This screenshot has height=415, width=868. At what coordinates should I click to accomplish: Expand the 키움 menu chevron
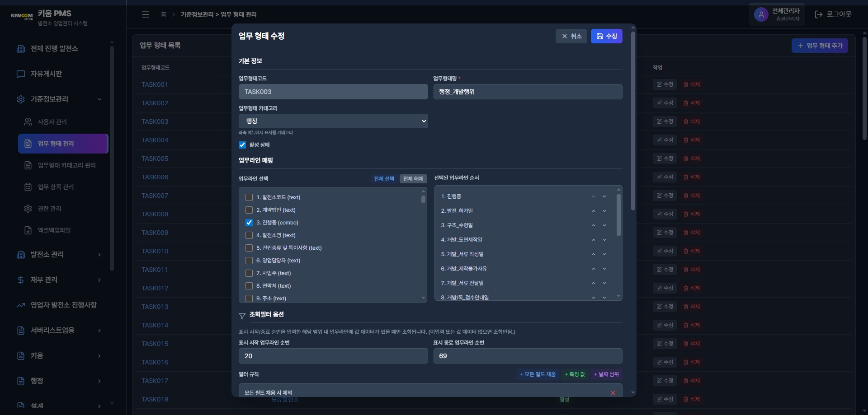(99, 356)
